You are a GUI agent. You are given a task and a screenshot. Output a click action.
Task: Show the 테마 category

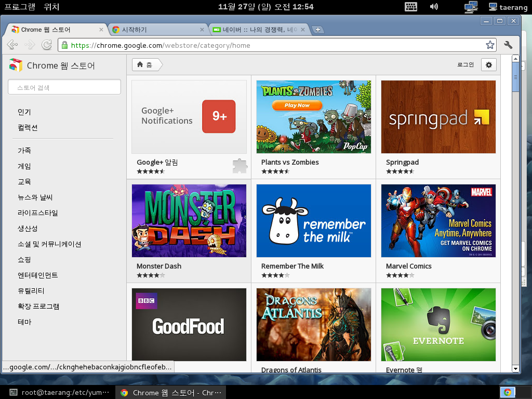pos(24,322)
